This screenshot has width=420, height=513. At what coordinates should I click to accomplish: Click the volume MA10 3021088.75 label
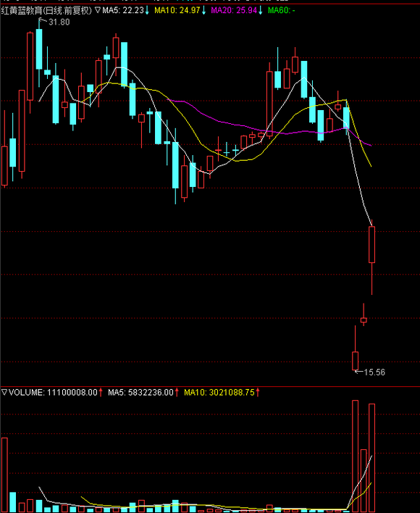coord(219,392)
